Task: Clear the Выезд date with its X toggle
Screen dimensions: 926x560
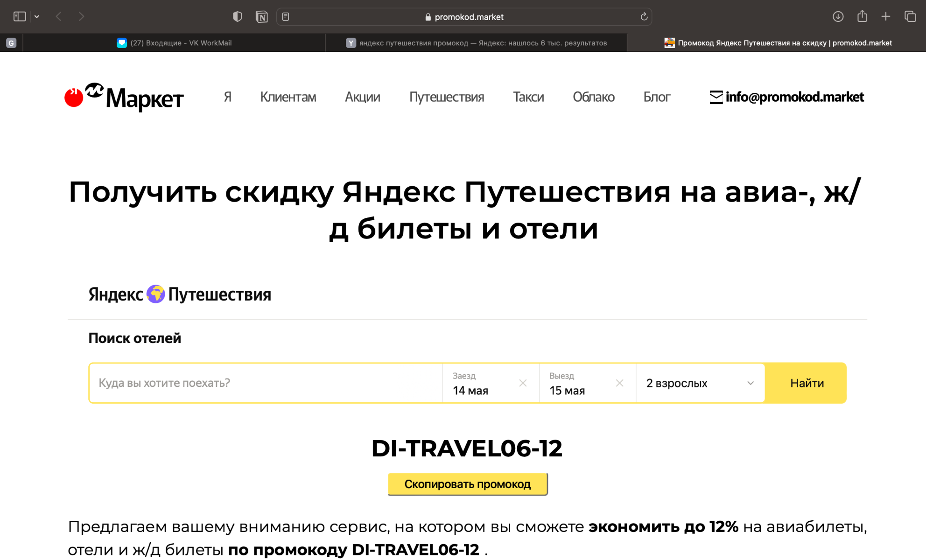Action: [620, 383]
